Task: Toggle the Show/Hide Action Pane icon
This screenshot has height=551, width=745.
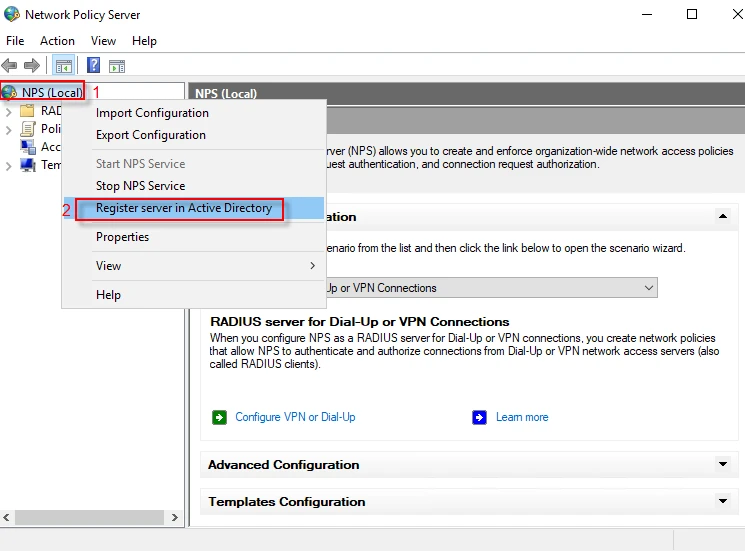Action: pyautogui.click(x=117, y=66)
